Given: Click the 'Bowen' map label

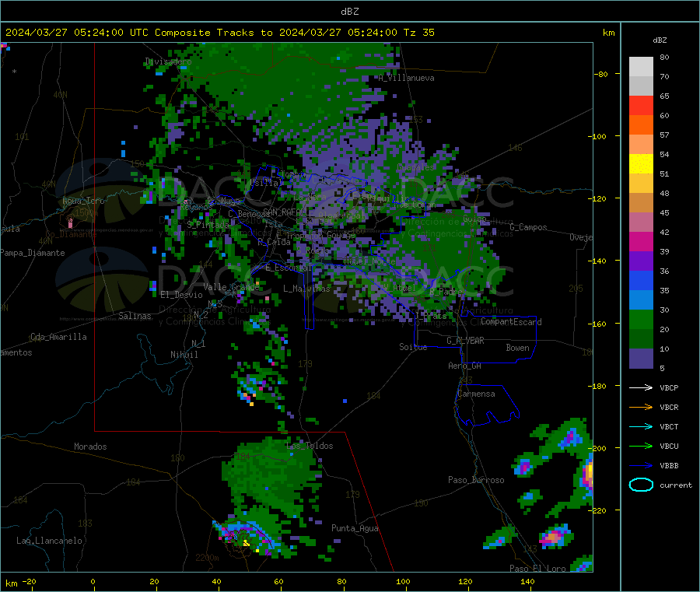Looking at the screenshot, I should point(518,348).
